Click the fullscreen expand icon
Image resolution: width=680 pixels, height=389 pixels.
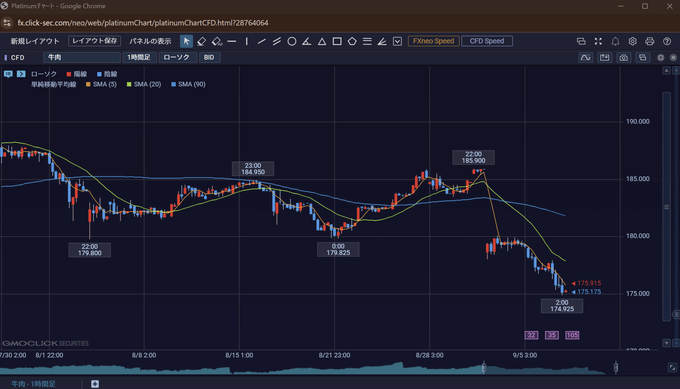(x=598, y=41)
